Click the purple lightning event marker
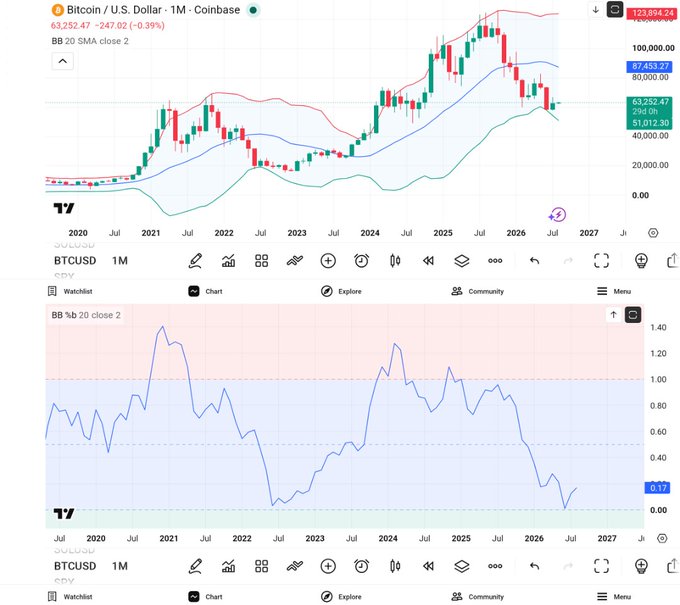 (557, 215)
